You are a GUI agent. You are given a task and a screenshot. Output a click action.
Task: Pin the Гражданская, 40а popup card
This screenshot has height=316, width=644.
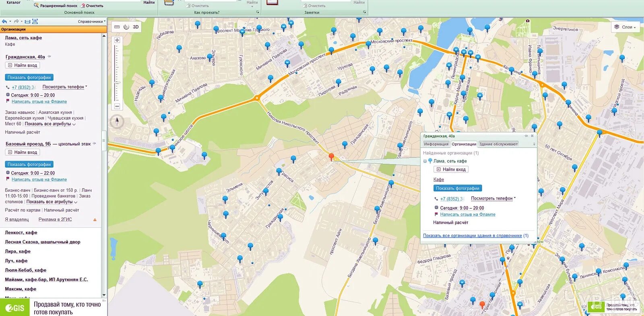pyautogui.click(x=526, y=136)
